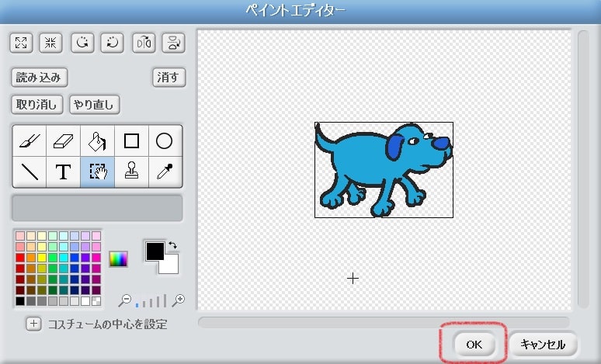Swap foreground and background colors
The height and width of the screenshot is (364, 601).
coord(172,245)
